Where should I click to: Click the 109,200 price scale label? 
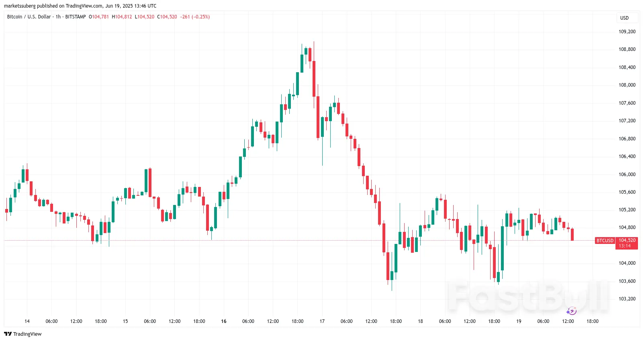(627, 32)
